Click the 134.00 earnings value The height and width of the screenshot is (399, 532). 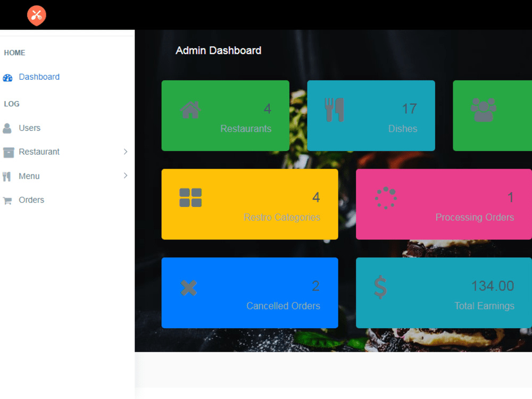click(x=493, y=286)
